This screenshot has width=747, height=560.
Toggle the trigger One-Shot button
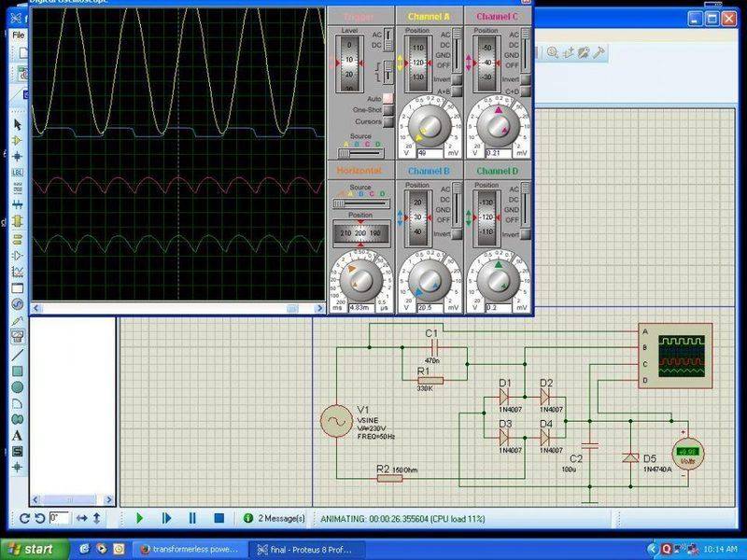tap(388, 110)
